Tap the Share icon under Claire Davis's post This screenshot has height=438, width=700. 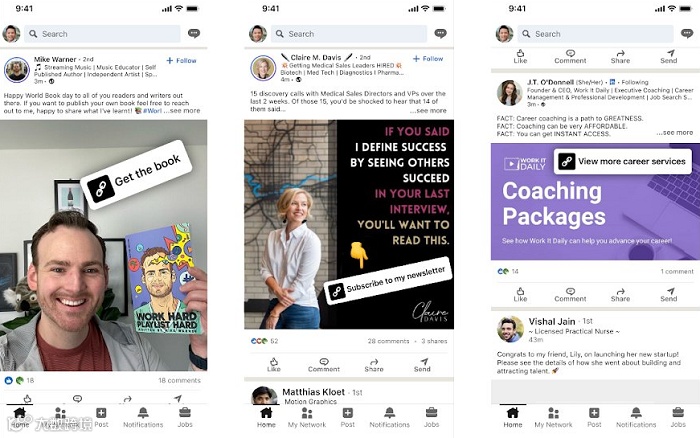tap(374, 361)
